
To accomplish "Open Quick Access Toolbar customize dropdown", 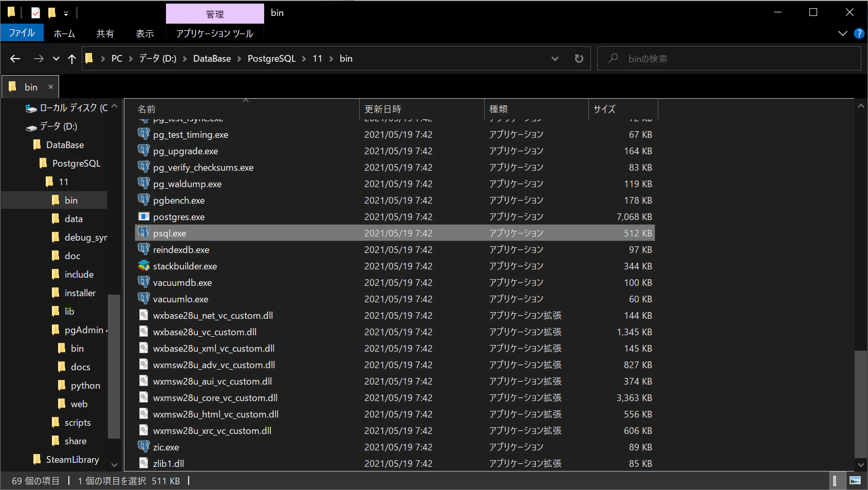I will tap(66, 13).
